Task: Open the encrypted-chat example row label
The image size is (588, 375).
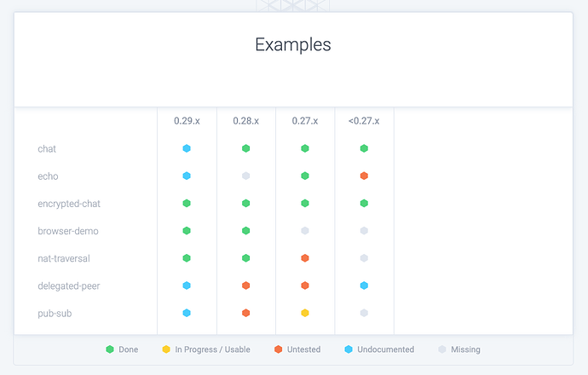Action: pos(69,204)
